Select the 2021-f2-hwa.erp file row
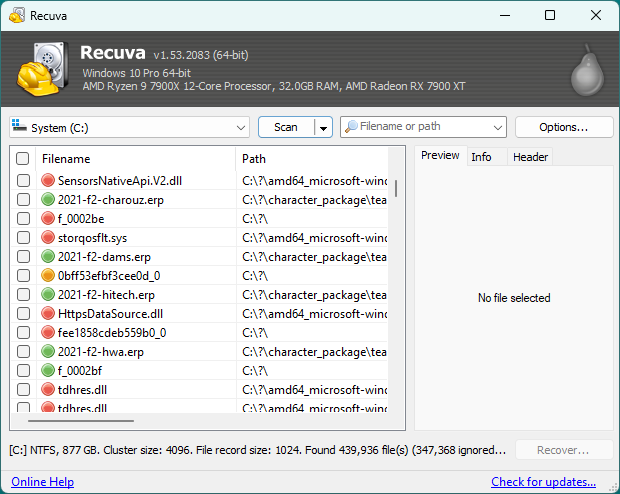This screenshot has height=494, width=620. pyautogui.click(x=199, y=351)
